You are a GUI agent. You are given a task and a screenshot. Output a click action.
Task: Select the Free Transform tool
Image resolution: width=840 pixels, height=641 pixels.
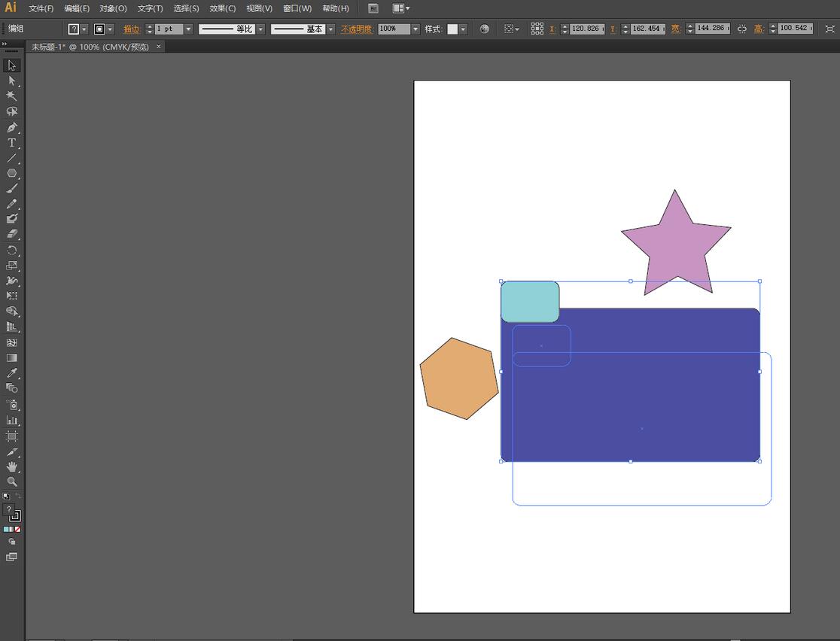12,296
